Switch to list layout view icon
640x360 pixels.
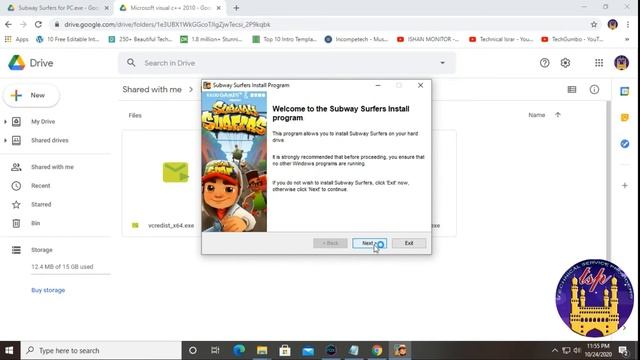coord(572,89)
